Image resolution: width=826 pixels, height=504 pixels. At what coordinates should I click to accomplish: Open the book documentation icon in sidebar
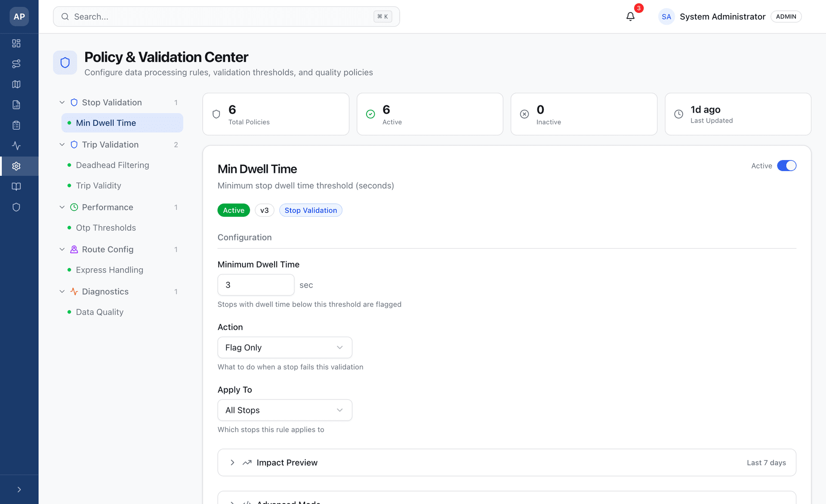click(16, 187)
